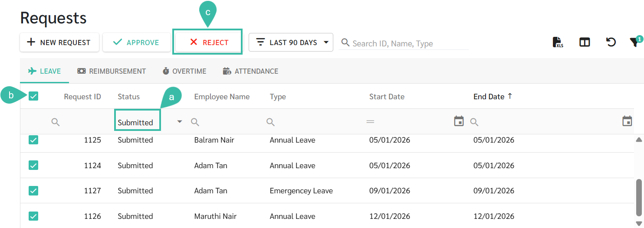This screenshot has height=228, width=644.
Task: Open the filter icon with badge 1
Action: pos(635,41)
